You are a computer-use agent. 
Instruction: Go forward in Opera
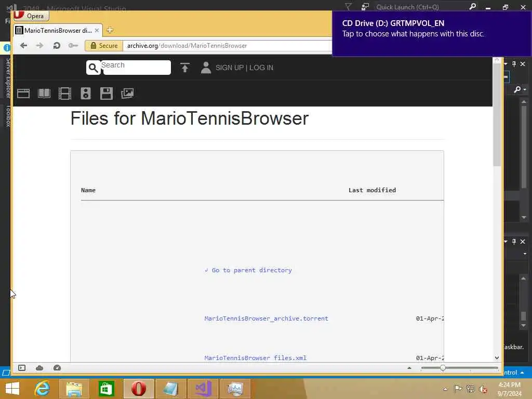[39, 46]
